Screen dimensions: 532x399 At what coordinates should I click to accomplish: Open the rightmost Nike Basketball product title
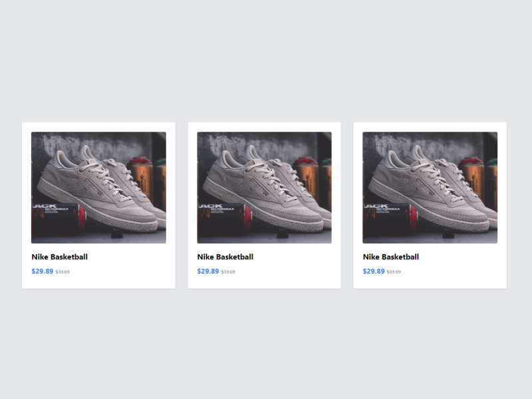390,256
